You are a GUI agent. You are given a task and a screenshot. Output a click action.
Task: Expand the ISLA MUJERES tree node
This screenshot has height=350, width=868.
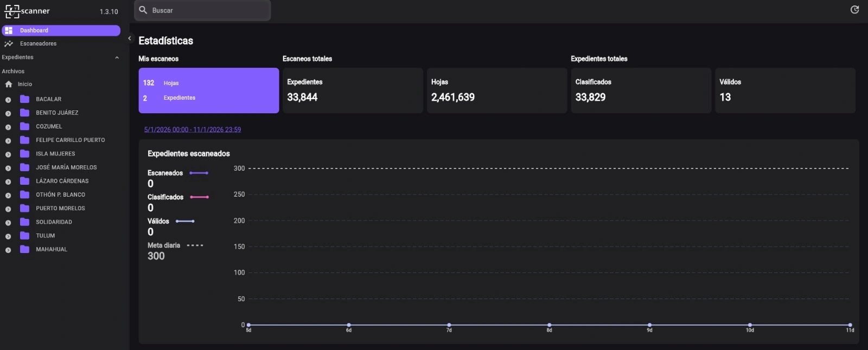[8, 154]
